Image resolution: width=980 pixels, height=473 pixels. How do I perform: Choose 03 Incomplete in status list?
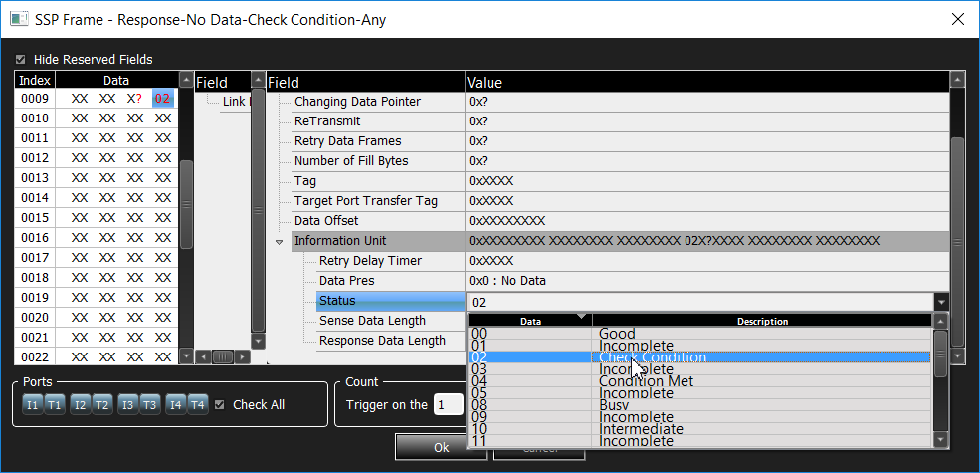coord(698,369)
